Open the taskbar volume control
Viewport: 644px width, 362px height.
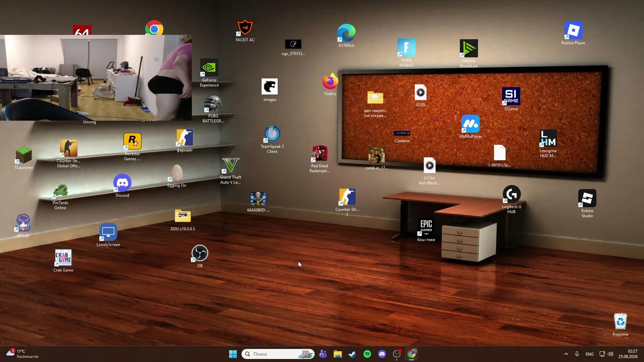pyautogui.click(x=611, y=354)
